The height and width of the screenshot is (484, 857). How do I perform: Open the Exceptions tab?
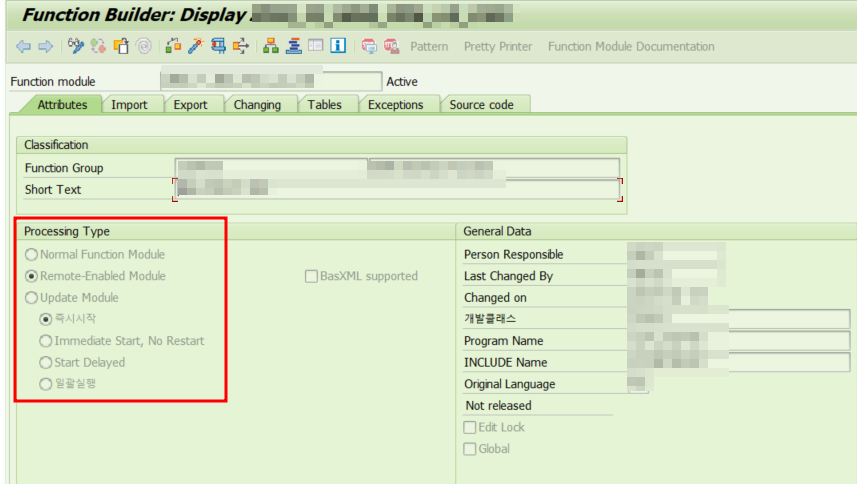click(395, 104)
